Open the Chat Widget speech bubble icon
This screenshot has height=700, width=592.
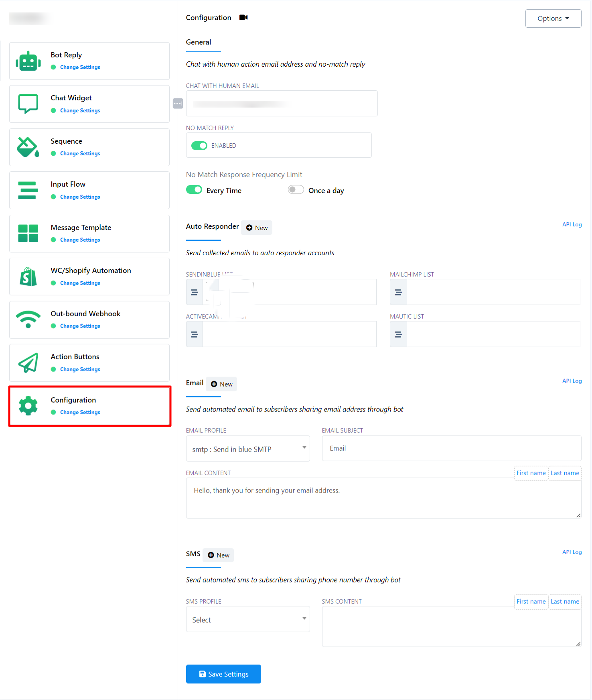(x=28, y=104)
